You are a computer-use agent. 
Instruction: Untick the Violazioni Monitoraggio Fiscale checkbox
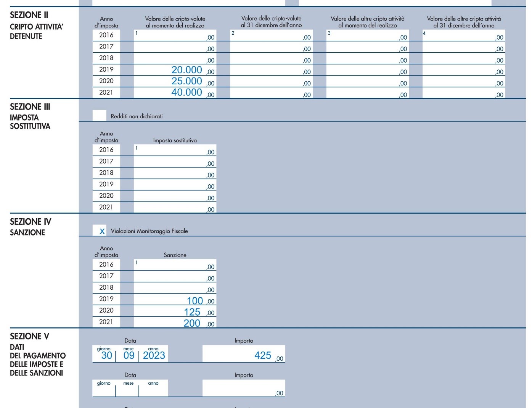pos(99,231)
